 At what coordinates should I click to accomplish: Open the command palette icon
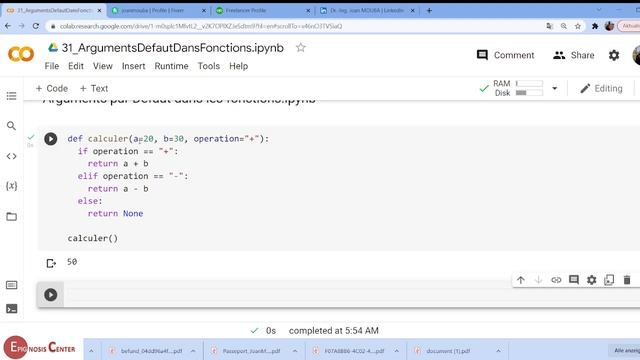(x=11, y=285)
